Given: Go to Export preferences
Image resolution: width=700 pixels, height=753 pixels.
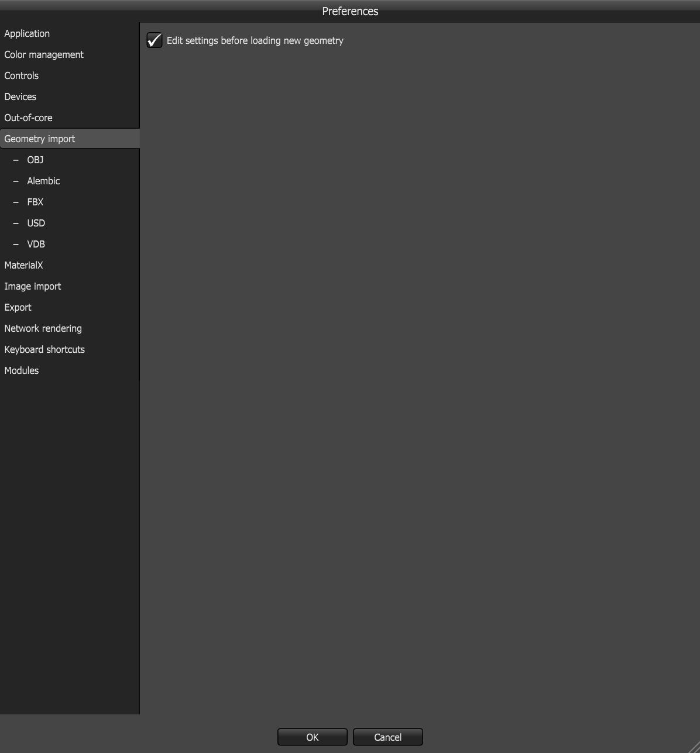Looking at the screenshot, I should pos(69,307).
